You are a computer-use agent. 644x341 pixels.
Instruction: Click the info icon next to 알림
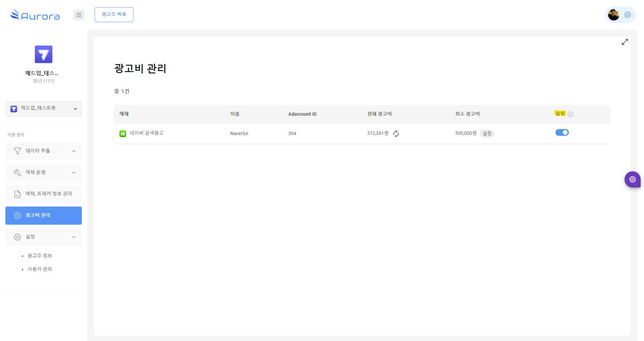[571, 114]
